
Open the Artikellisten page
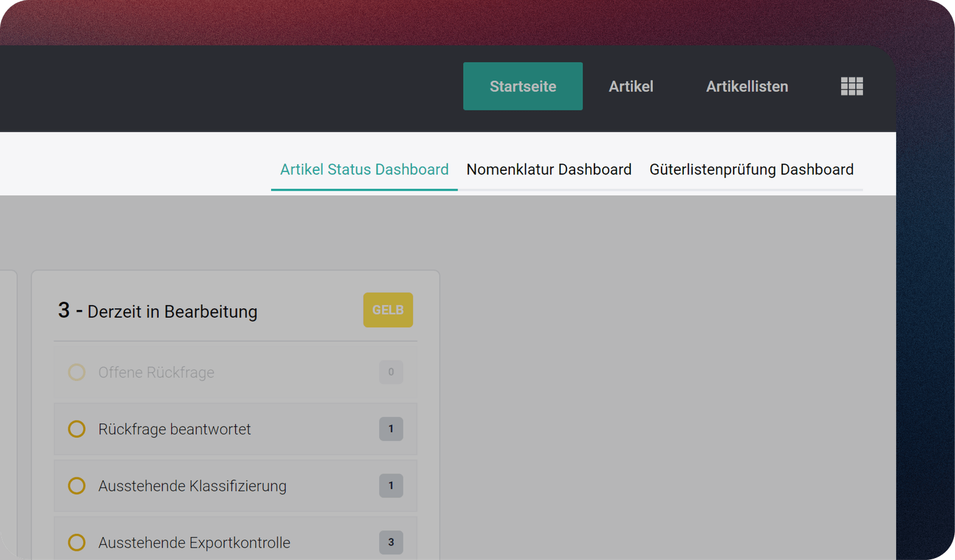click(747, 86)
